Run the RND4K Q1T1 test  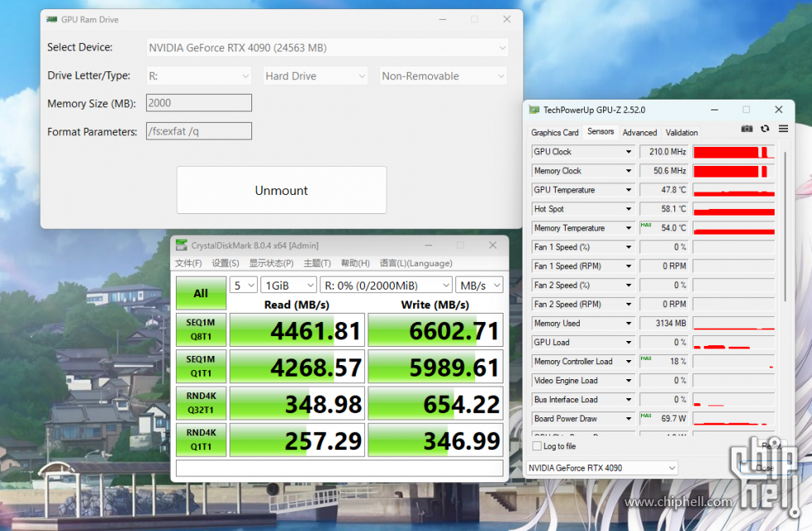(201, 440)
